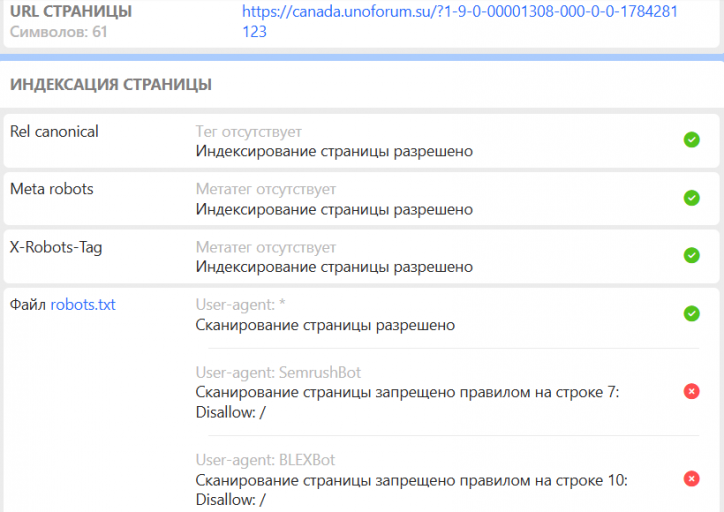The width and height of the screenshot is (724, 512).
Task: Open the robots.txt file link
Action: tap(83, 305)
